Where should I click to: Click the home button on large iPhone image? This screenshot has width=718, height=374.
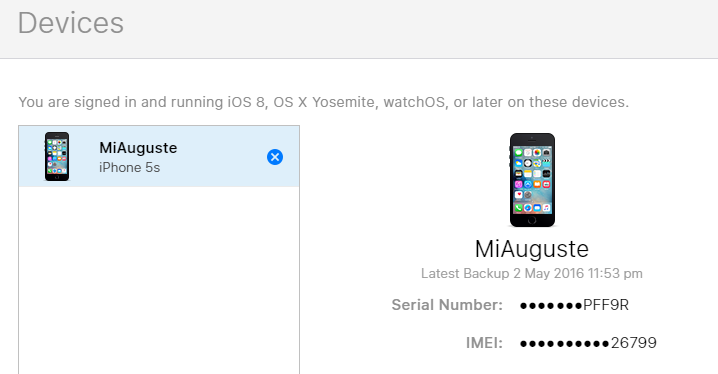532,220
